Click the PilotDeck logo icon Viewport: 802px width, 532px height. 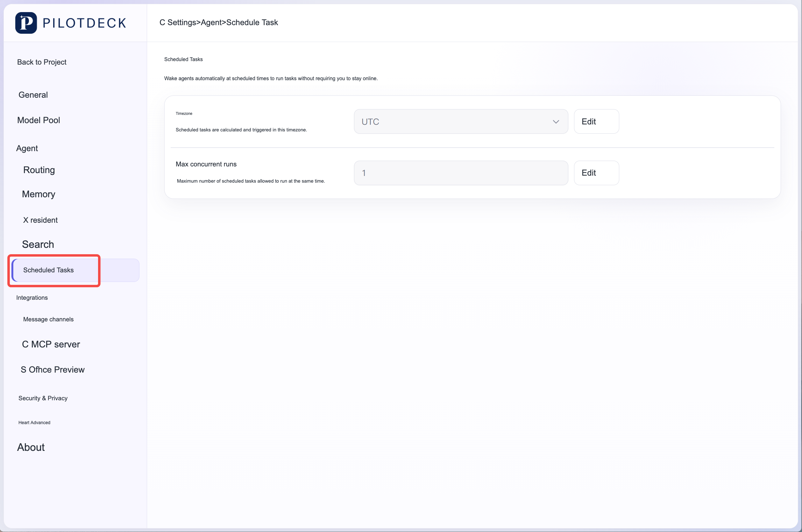point(26,23)
